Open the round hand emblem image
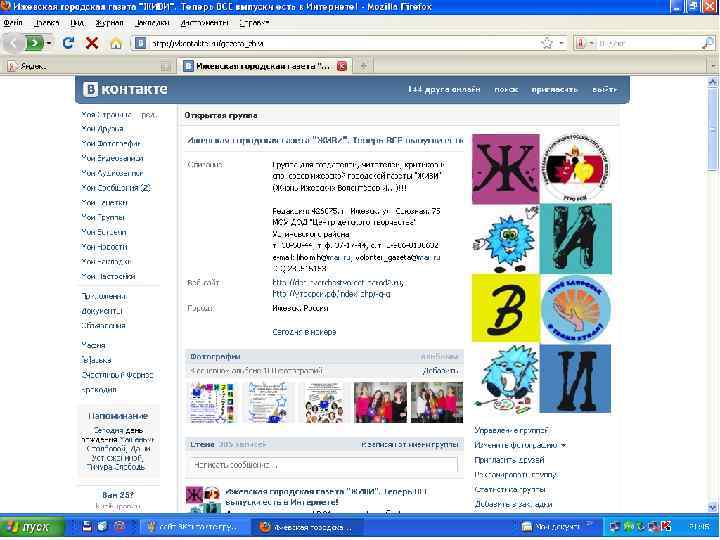Image resolution: width=720 pixels, height=540 pixels. click(576, 309)
